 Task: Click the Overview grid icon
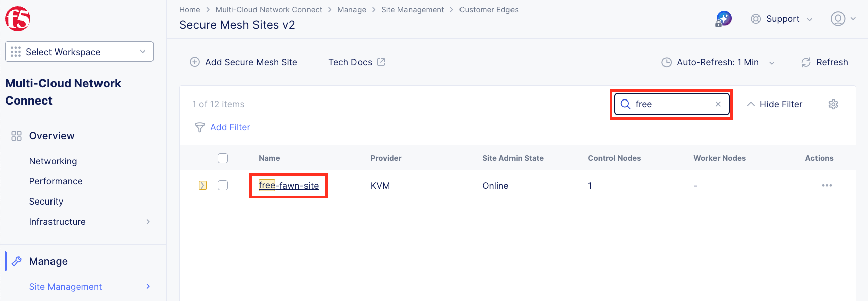pos(16,136)
